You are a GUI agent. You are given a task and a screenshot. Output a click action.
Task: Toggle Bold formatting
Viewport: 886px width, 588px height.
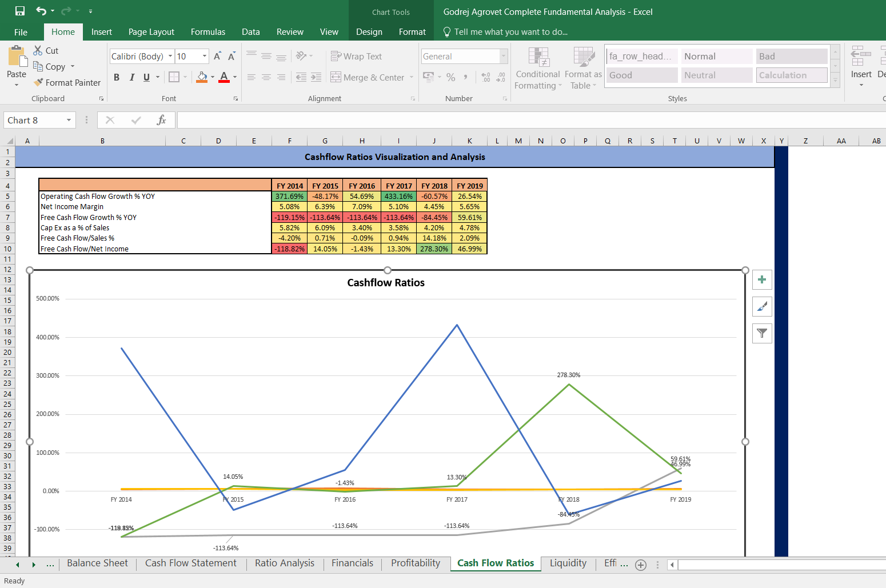117,77
